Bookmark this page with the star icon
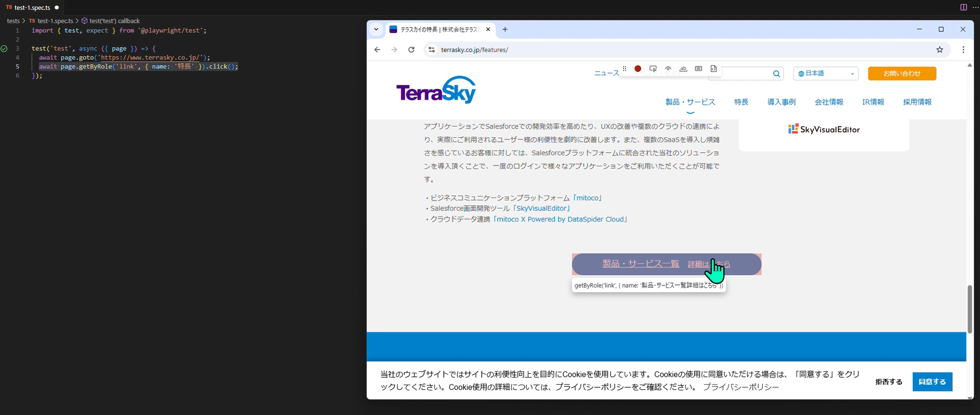 tap(940, 50)
